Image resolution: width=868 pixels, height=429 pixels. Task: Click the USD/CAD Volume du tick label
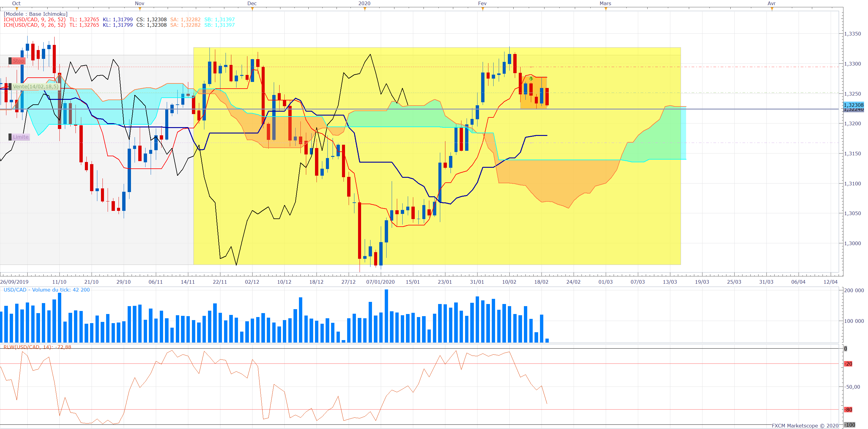(46, 290)
